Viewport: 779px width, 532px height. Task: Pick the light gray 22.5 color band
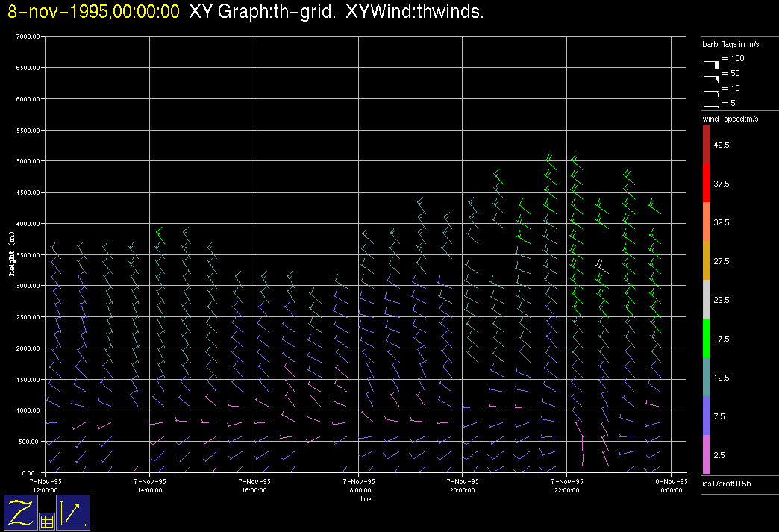(x=707, y=300)
